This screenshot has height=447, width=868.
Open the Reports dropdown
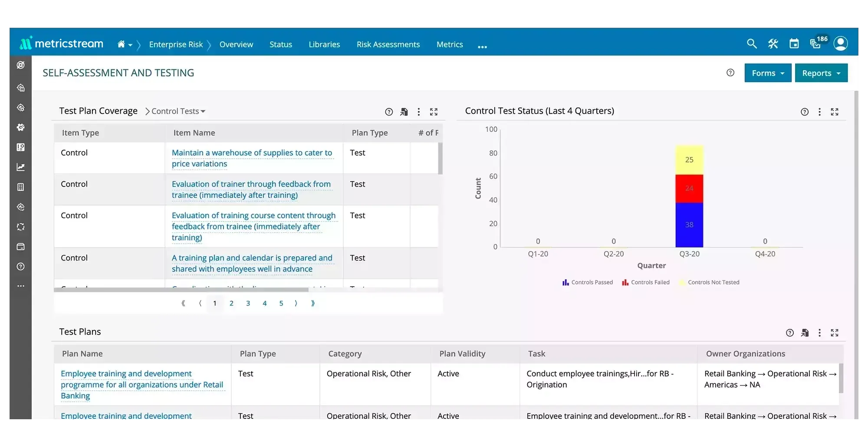click(x=821, y=73)
